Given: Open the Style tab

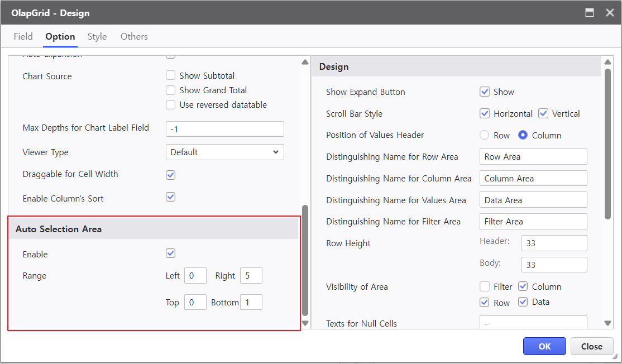Looking at the screenshot, I should [x=97, y=36].
